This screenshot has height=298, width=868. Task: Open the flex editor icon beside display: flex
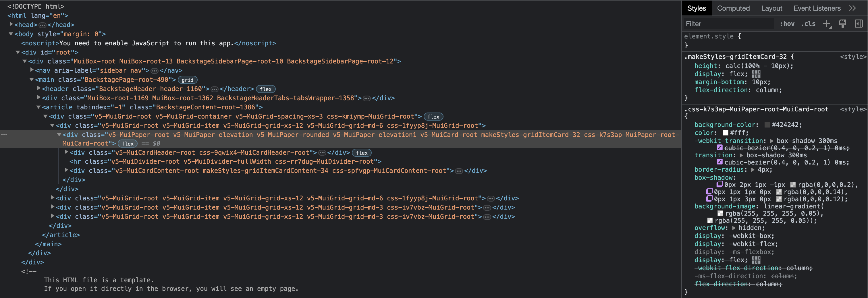pyautogui.click(x=757, y=74)
